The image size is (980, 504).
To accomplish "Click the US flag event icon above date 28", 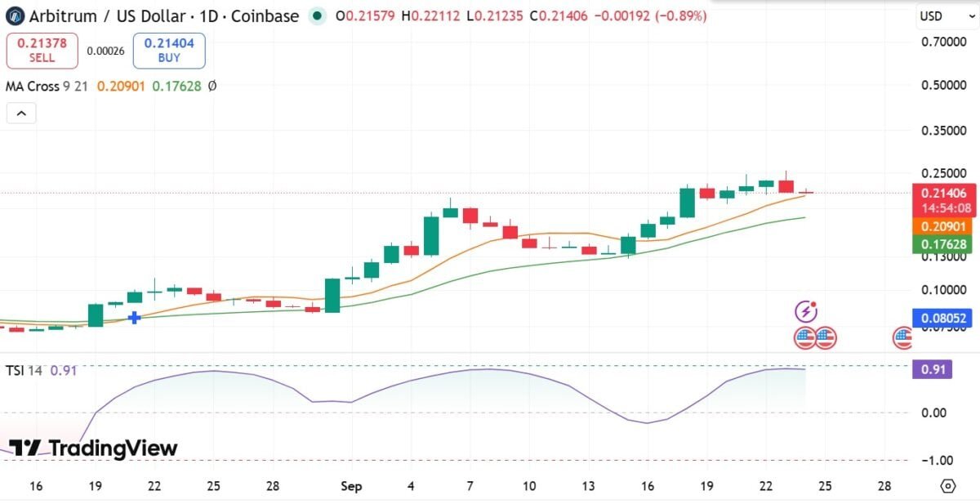I will click(x=902, y=337).
